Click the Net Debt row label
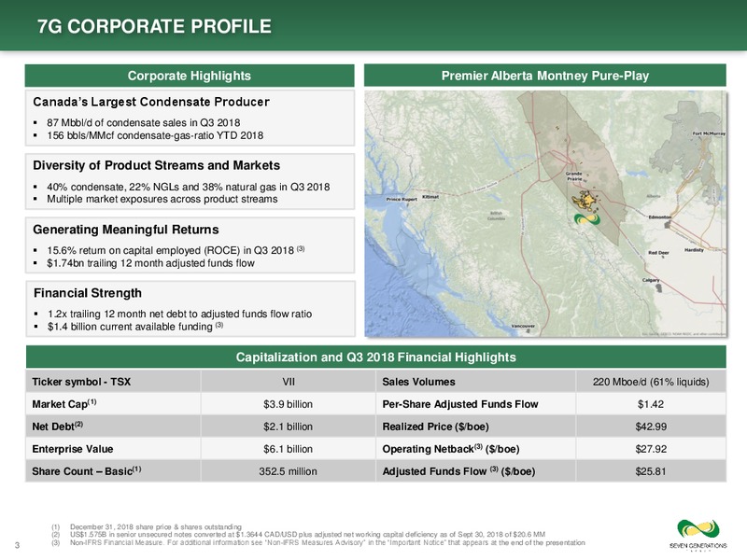Image resolution: width=747 pixels, height=560 pixels. (x=58, y=427)
